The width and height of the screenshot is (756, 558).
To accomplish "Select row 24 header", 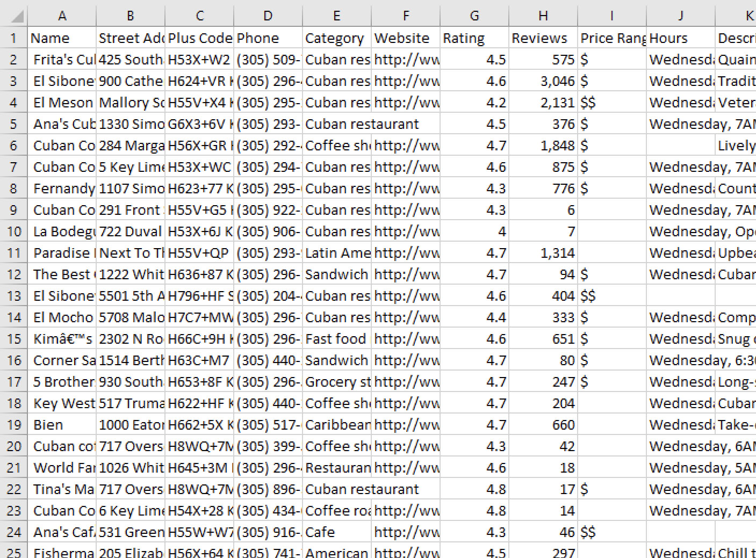I will [x=13, y=532].
